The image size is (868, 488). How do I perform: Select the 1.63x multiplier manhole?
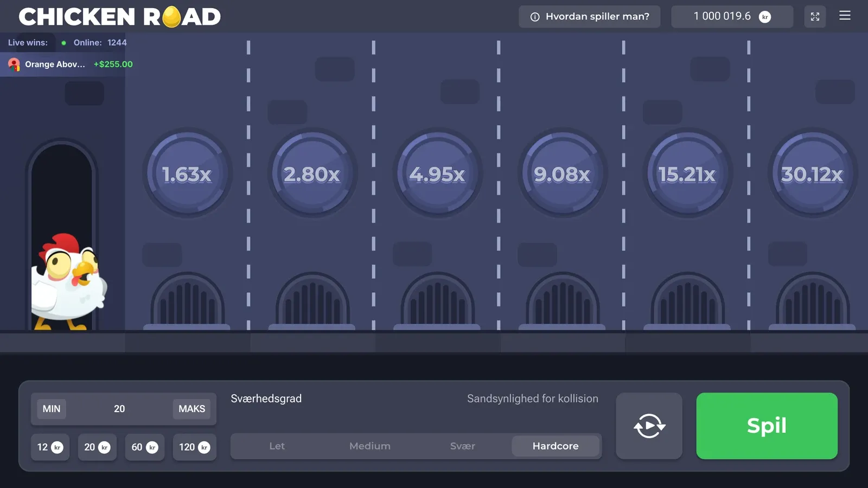pos(187,174)
